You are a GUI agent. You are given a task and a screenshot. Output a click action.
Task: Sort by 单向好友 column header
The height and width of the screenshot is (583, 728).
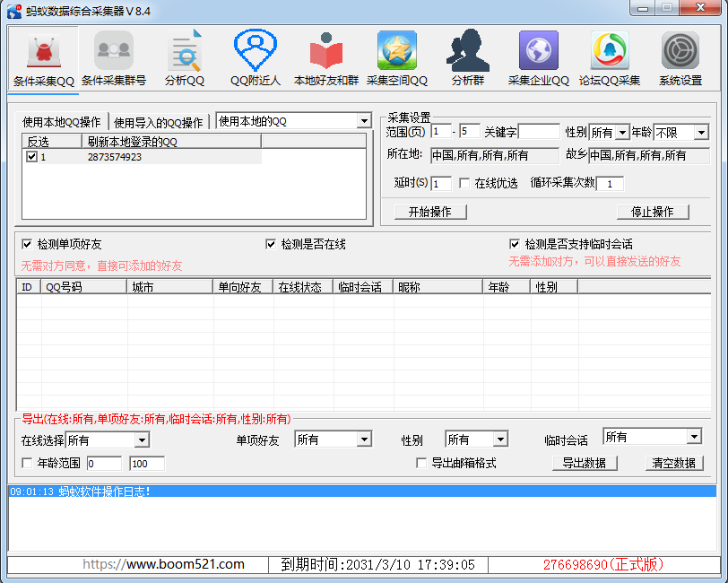[243, 287]
